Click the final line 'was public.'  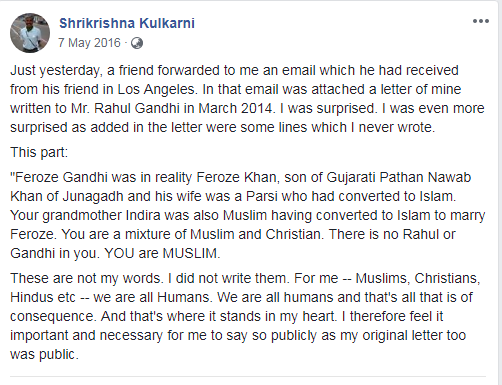click(x=44, y=354)
